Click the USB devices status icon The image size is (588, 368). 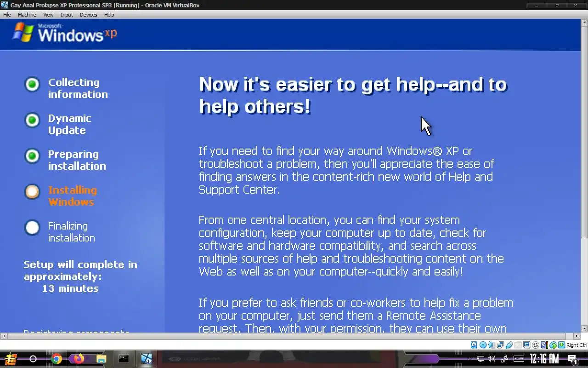tap(509, 345)
